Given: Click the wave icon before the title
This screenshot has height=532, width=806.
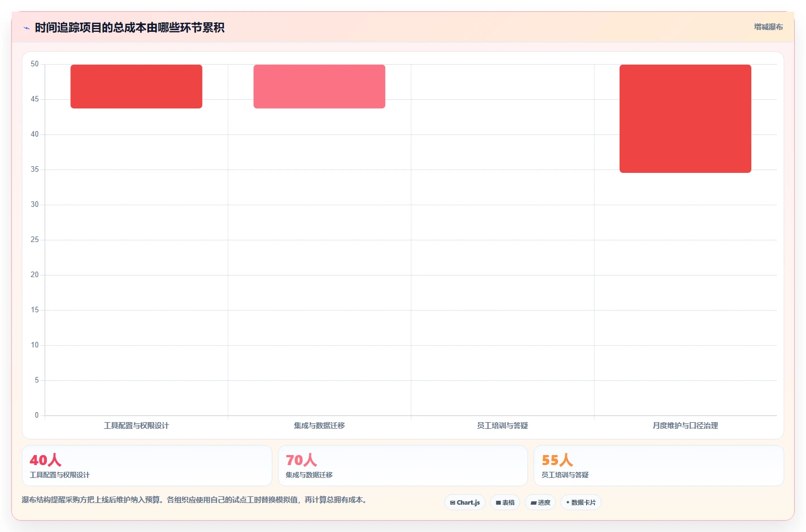Looking at the screenshot, I should point(26,28).
